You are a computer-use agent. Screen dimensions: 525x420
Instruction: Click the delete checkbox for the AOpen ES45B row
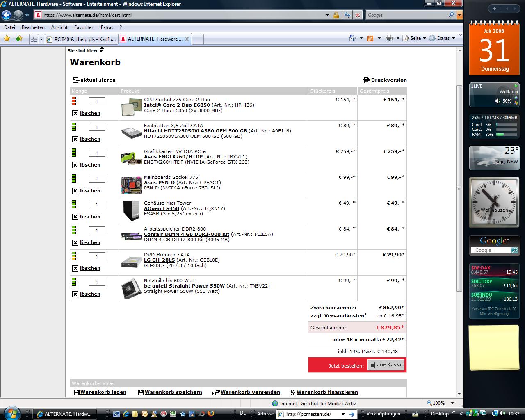[75, 217]
